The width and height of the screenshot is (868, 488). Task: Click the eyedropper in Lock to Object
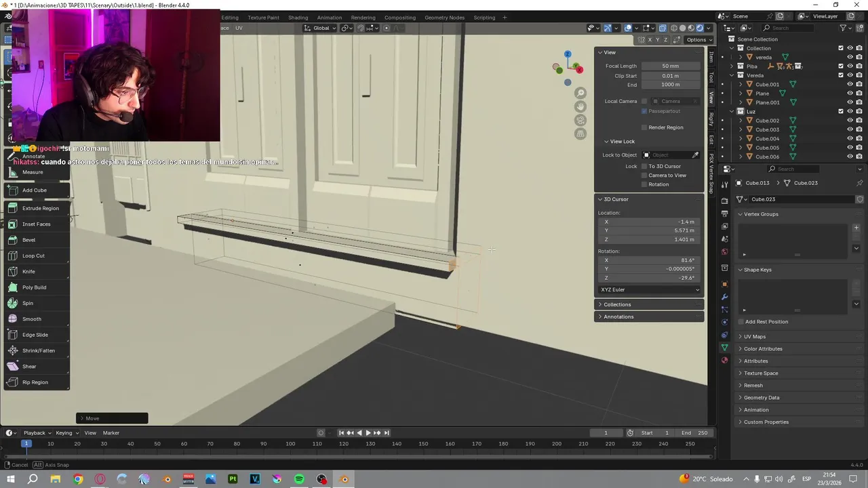(x=695, y=155)
